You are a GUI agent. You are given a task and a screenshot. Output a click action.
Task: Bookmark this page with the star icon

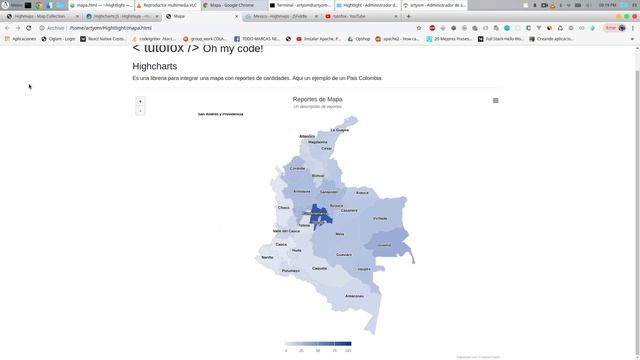(419, 28)
